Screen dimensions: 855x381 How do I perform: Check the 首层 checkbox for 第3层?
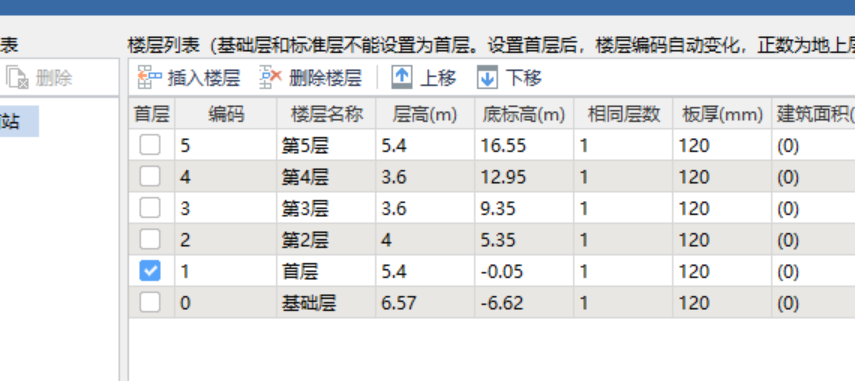click(x=149, y=208)
